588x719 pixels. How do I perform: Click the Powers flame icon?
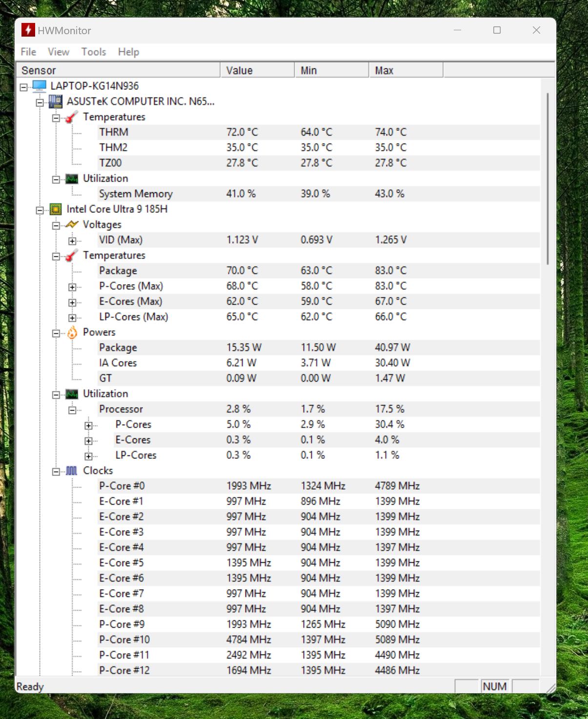[x=72, y=332]
